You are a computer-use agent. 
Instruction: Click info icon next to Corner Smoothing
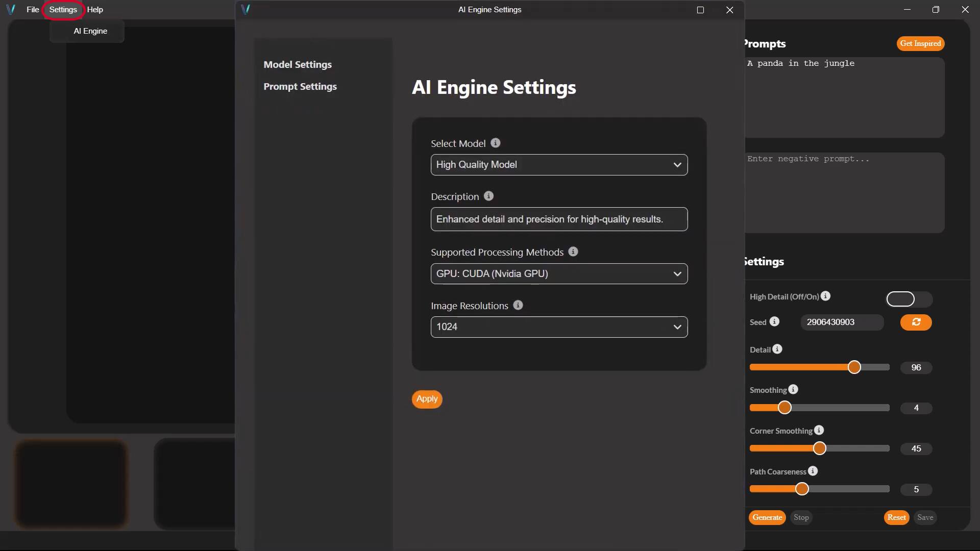coord(819,431)
